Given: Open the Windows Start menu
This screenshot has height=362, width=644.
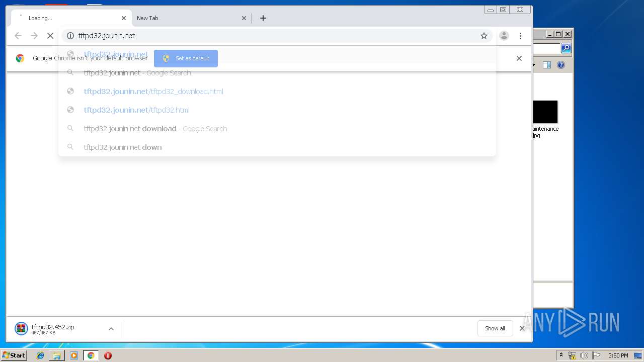Looking at the screenshot, I should 14,355.
